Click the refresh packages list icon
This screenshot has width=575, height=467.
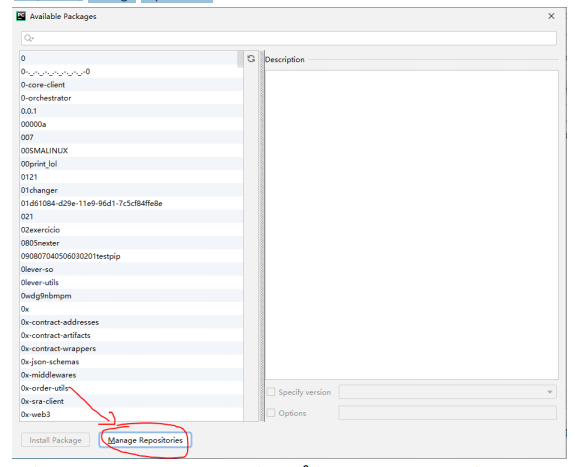[x=251, y=59]
